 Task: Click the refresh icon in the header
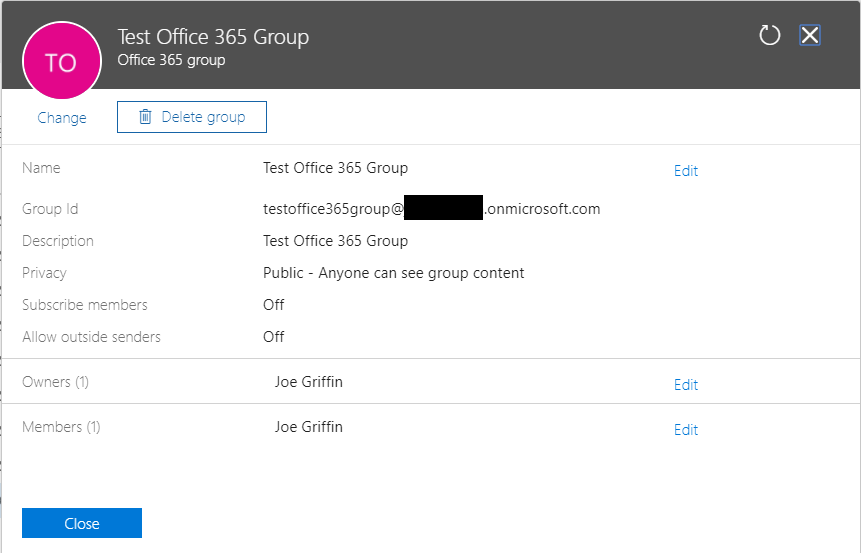[769, 36]
